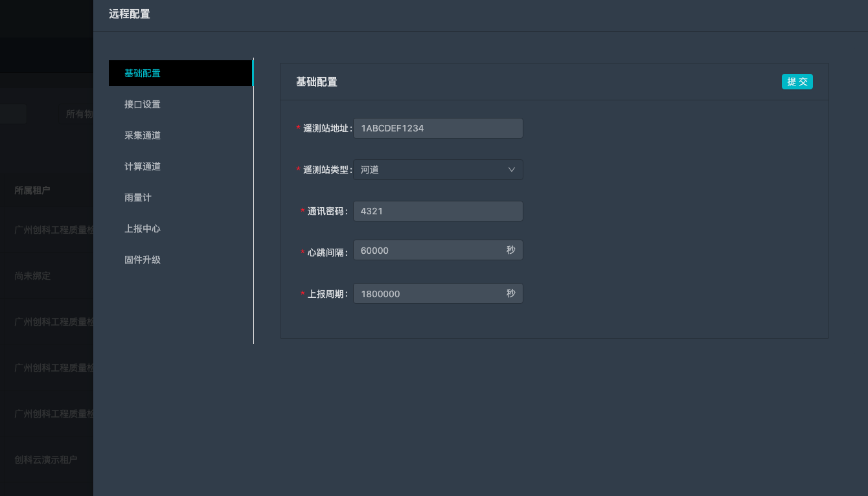The height and width of the screenshot is (496, 868).
Task: Navigate to 雨量计 settings
Action: pyautogui.click(x=137, y=197)
